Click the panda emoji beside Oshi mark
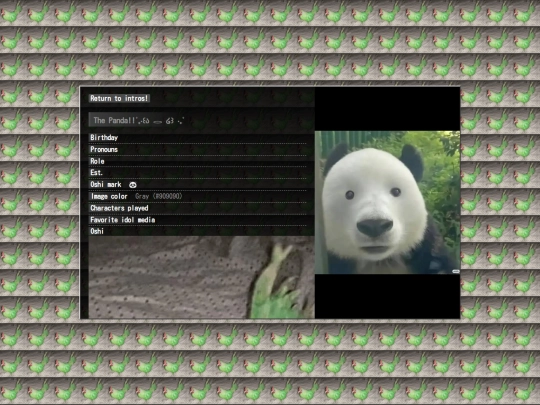 [x=133, y=185]
